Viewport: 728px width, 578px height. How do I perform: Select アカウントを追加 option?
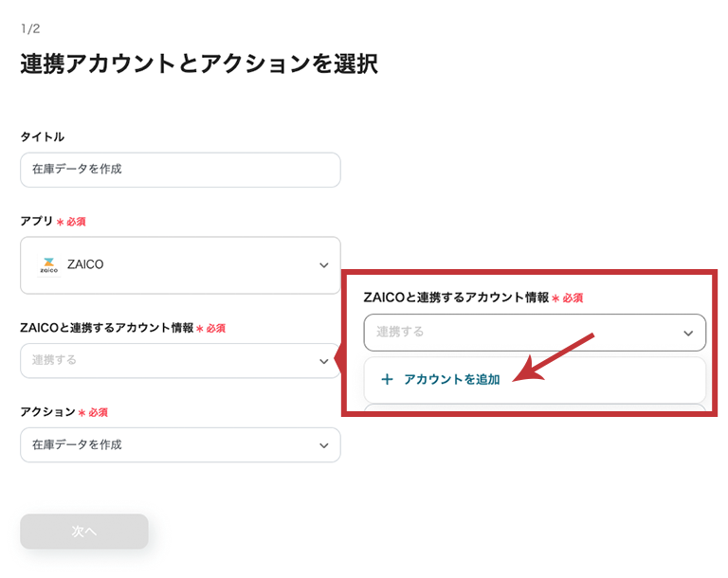(535, 380)
